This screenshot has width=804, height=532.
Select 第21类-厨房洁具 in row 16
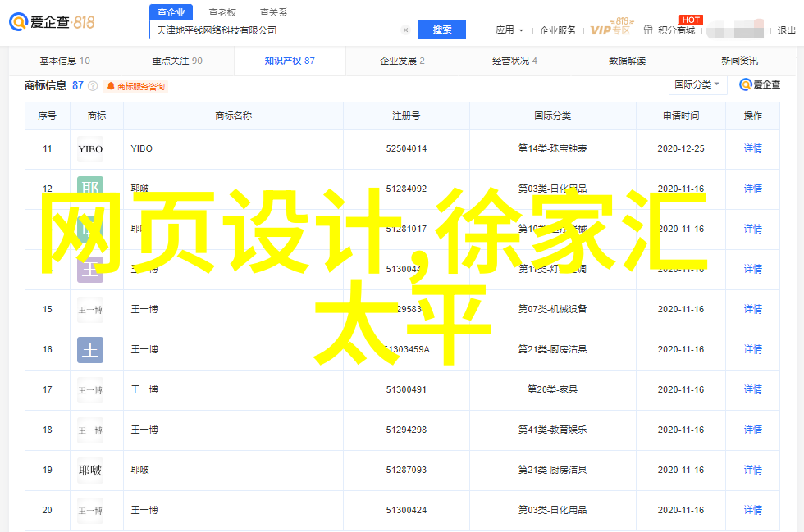pyautogui.click(x=553, y=349)
